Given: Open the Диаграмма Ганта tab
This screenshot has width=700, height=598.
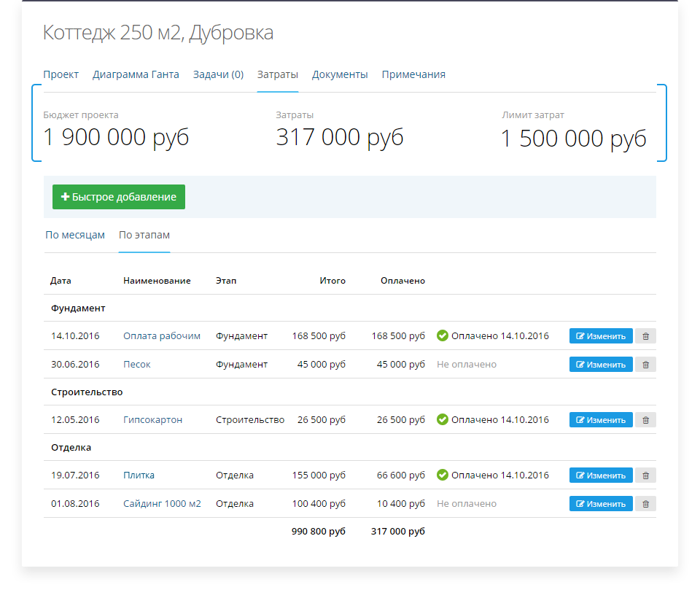Looking at the screenshot, I should (136, 74).
